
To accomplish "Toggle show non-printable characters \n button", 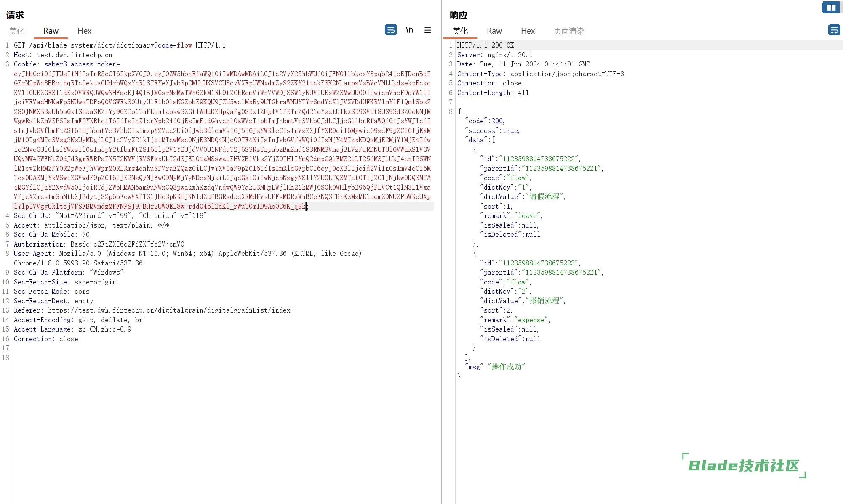I will coord(409,30).
